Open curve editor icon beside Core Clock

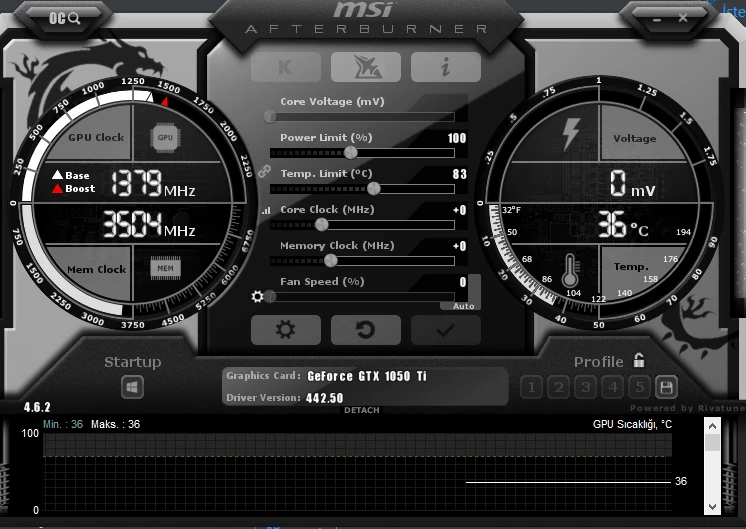(x=265, y=210)
